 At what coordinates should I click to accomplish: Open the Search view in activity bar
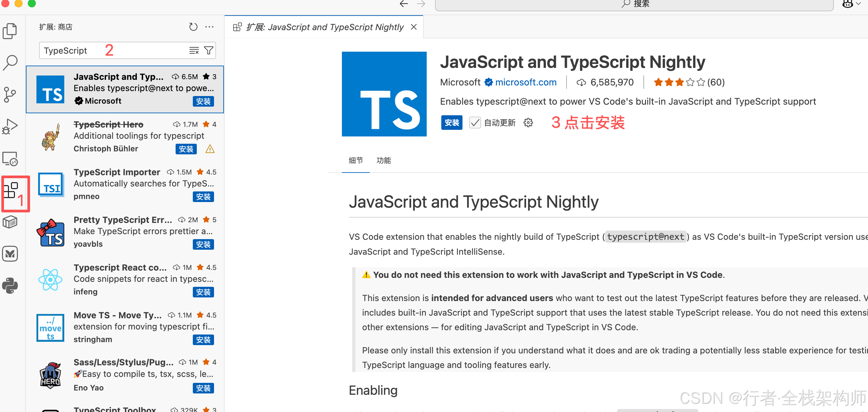10,62
